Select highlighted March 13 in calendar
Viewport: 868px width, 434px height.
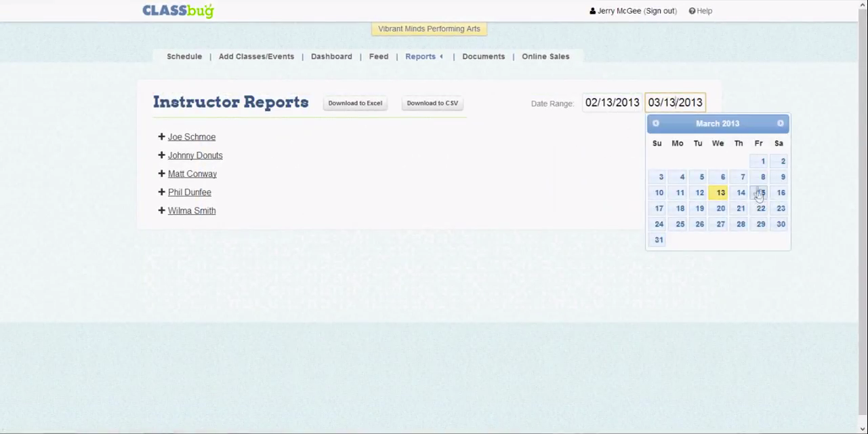[x=718, y=193]
